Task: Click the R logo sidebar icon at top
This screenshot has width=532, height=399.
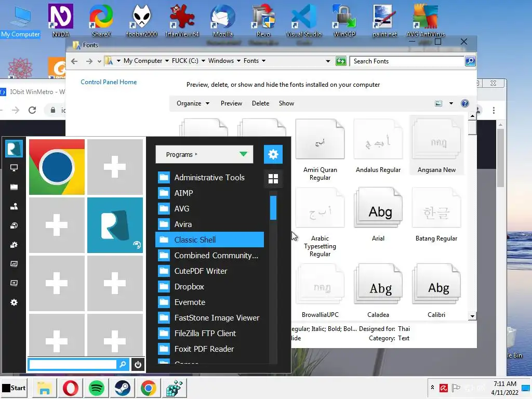Action: point(14,149)
